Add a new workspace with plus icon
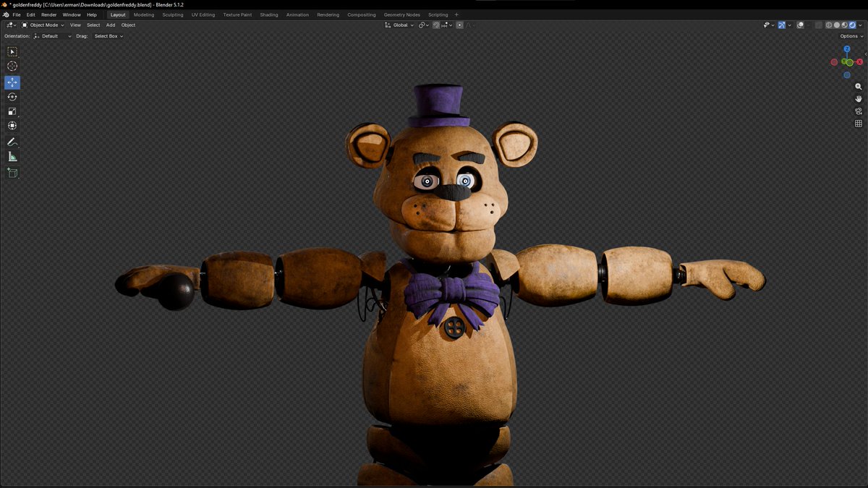Screen dimensions: 868x488 456,14
